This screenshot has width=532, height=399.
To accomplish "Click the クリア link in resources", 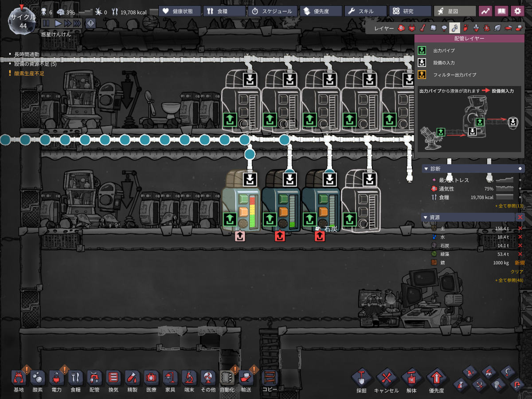I will pos(517,272).
